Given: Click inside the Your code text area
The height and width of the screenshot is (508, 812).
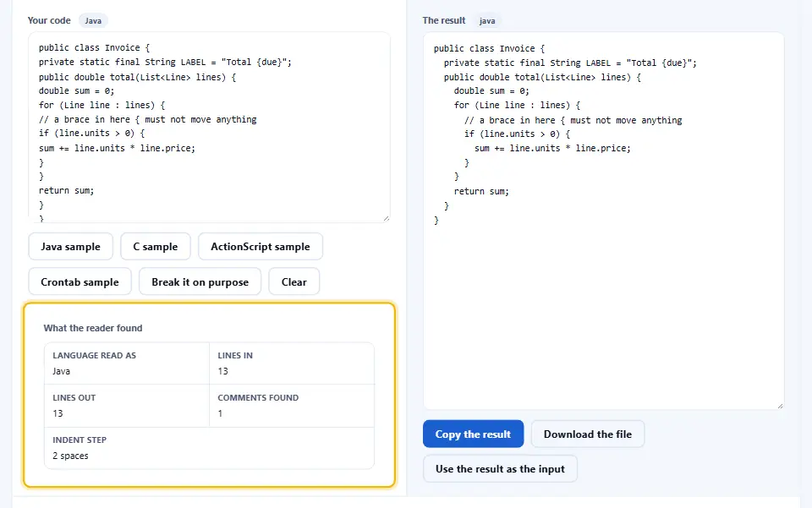Looking at the screenshot, I should (209, 128).
